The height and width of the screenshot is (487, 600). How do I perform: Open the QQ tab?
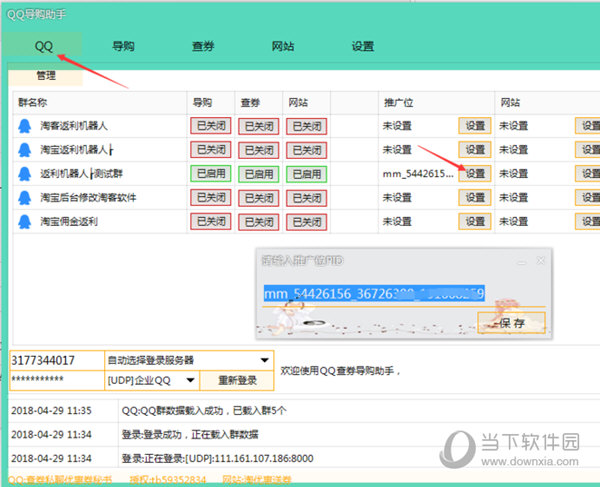tap(43, 46)
